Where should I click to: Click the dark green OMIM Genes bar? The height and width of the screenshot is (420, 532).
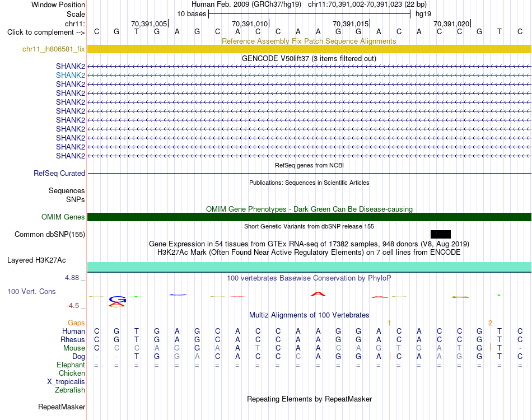[310, 217]
